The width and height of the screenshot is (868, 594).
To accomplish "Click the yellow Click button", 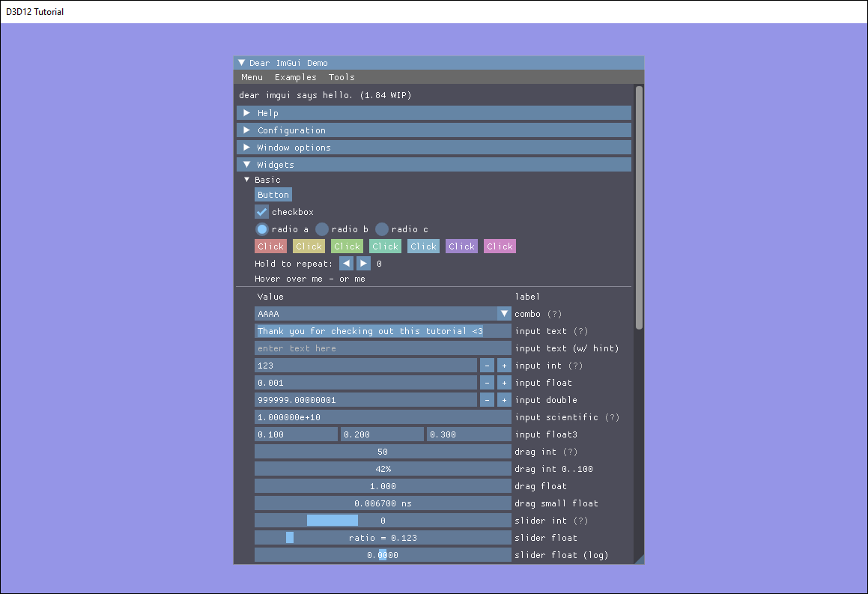I will click(x=309, y=246).
